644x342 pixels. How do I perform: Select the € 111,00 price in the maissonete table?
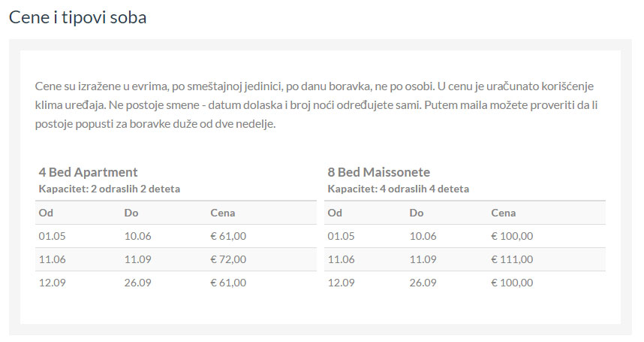tap(512, 259)
